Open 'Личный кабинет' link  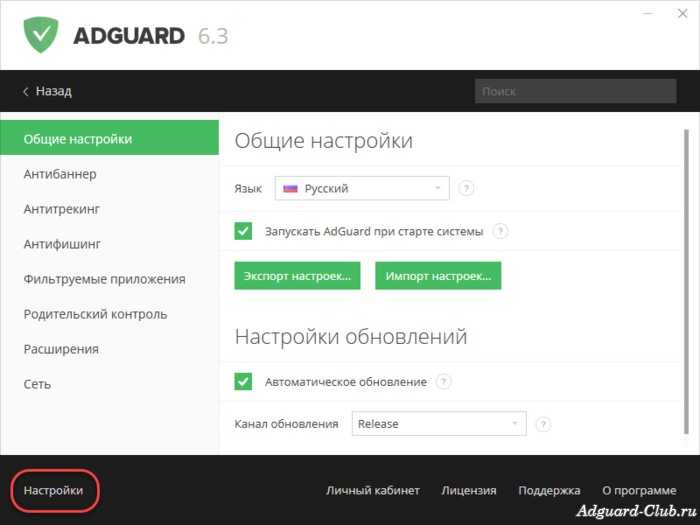click(373, 490)
